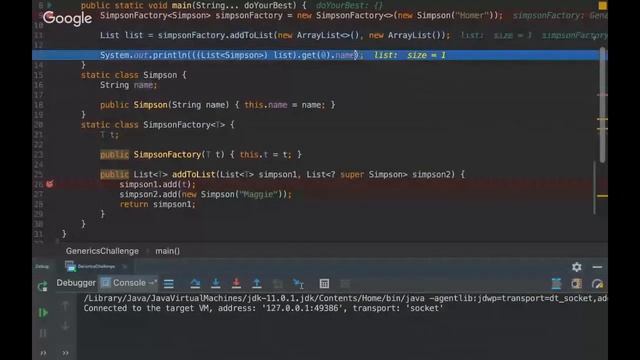Click GenericsChallenge in the breadcrumb bar
640x360 pixels.
102,251
